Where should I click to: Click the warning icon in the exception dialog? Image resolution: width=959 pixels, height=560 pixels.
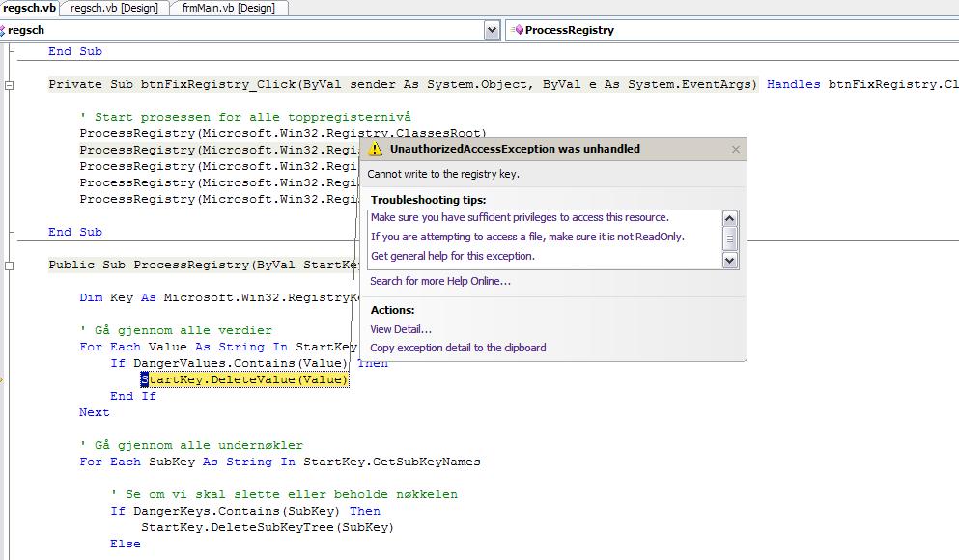(377, 150)
